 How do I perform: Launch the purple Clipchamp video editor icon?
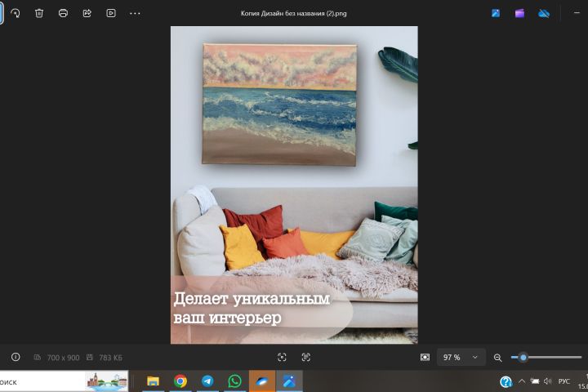point(519,14)
